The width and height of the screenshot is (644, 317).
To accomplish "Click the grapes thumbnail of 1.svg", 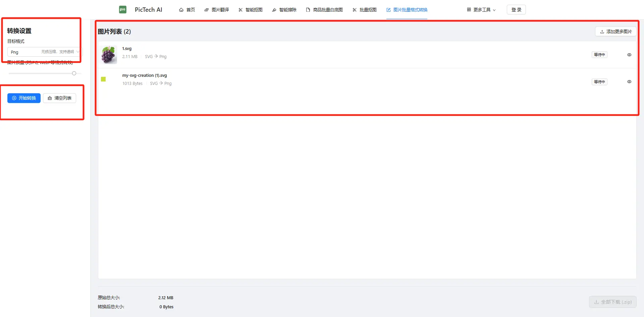I will 108,54.
